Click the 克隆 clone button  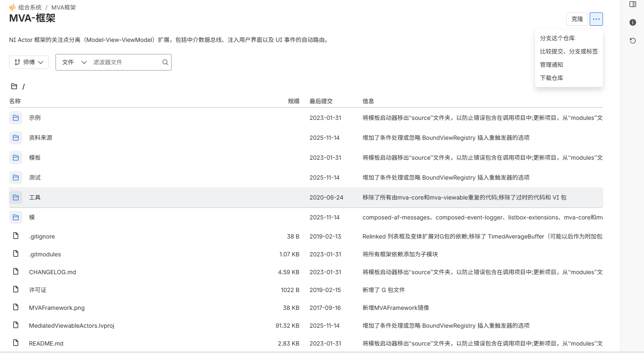coord(577,19)
